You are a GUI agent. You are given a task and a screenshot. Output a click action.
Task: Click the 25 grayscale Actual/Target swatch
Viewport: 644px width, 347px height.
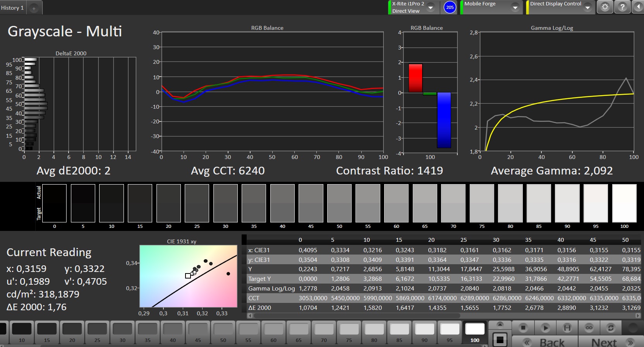(197, 203)
